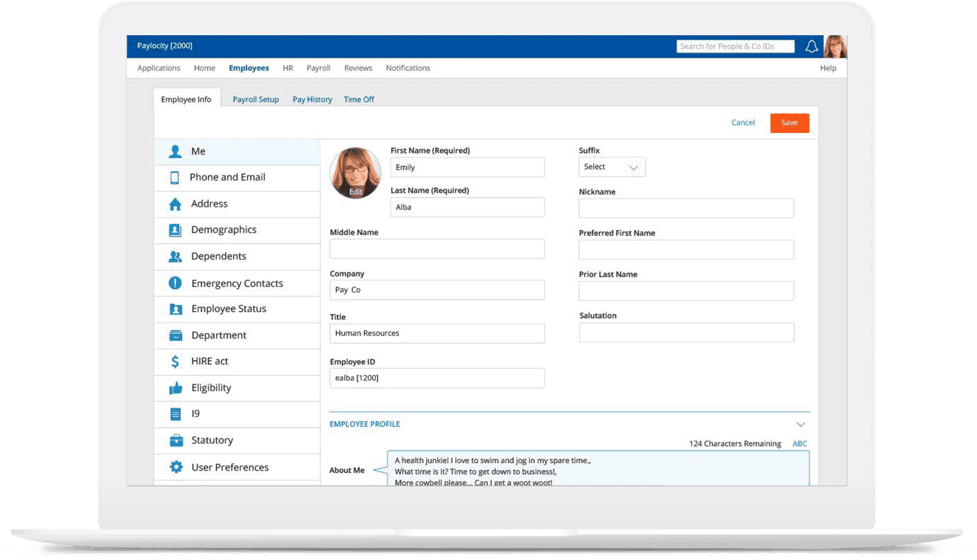Screen dimensions: 977x560
Task: Select the Emergency Contacts alert icon
Action: tap(176, 283)
